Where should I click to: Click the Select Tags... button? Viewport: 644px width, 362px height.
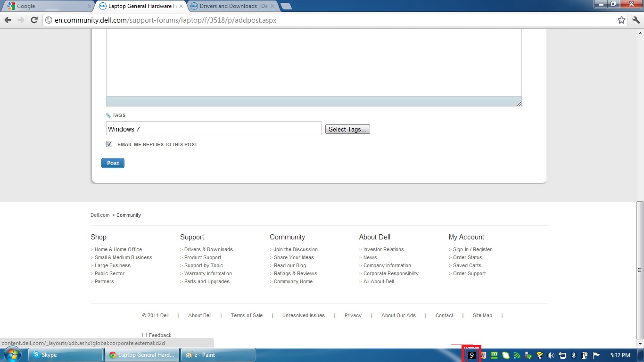point(347,129)
